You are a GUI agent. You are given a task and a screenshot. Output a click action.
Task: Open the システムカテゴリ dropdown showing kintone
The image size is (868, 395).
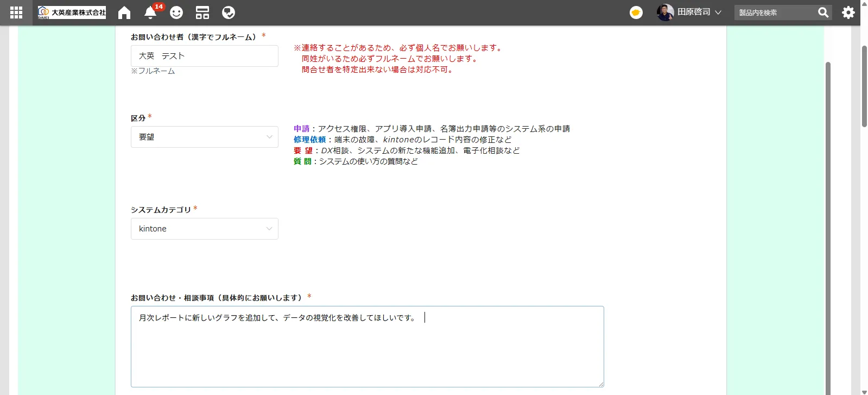tap(204, 229)
